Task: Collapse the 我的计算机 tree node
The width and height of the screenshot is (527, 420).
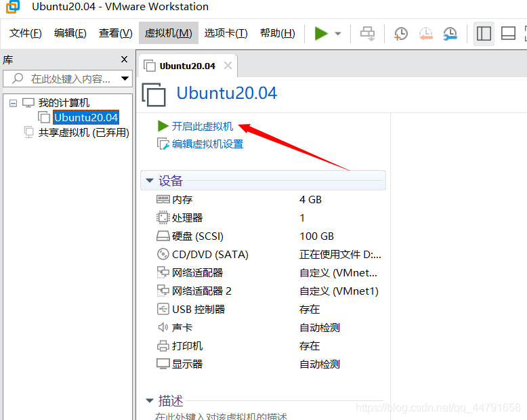Action: [13, 103]
